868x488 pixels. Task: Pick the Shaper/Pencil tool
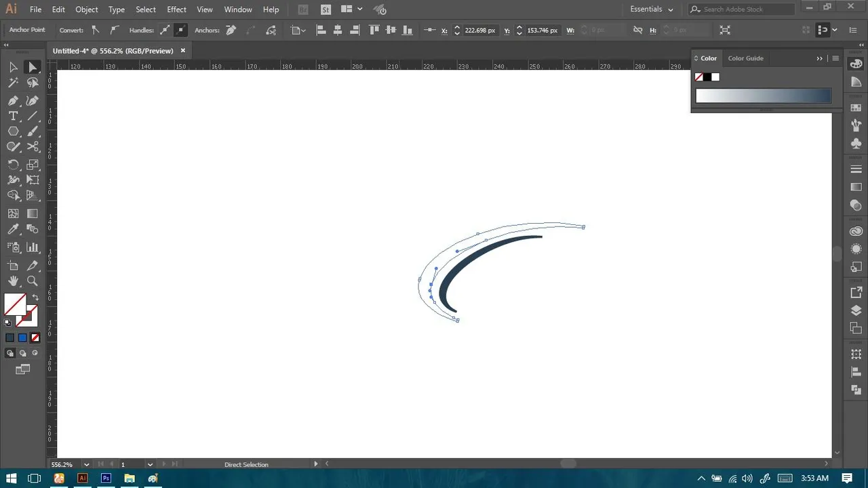click(13, 147)
